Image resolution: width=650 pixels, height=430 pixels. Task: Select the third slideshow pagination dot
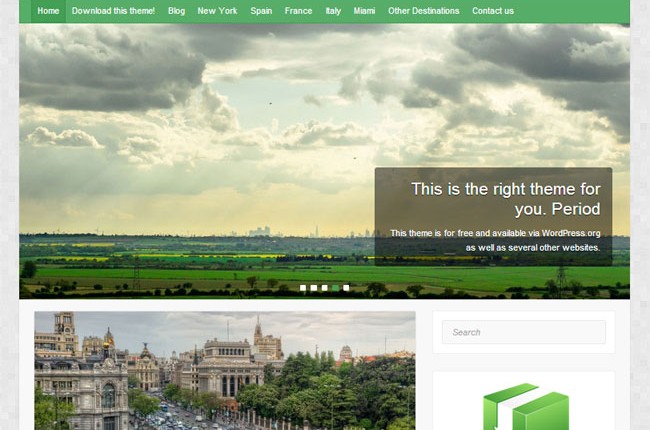325,287
